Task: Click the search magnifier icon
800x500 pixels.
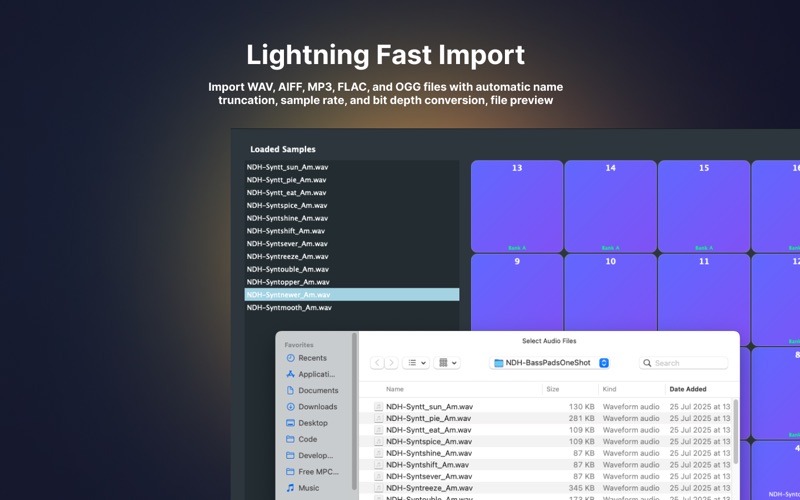Action: click(x=647, y=363)
